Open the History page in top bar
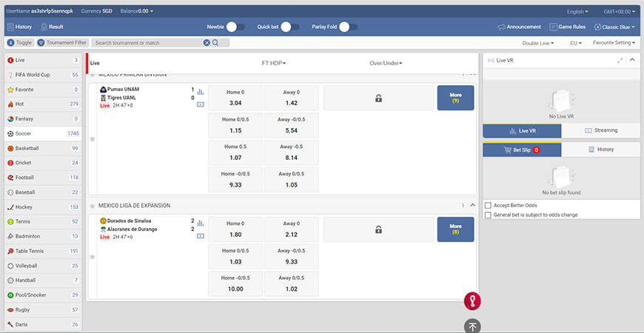This screenshot has width=644, height=333. point(19,27)
